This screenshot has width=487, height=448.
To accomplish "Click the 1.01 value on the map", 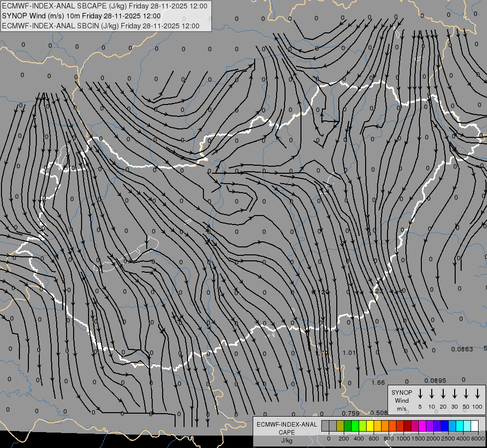I will 349,353.
